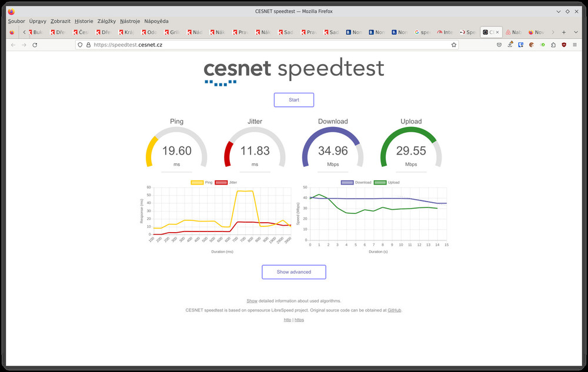Open the Úpravy menu
588x372 pixels.
[x=38, y=21]
